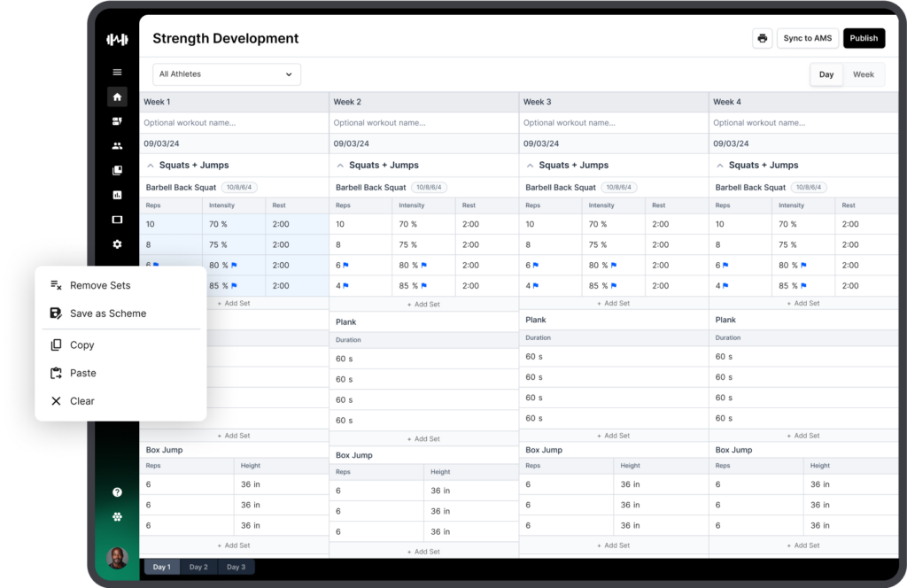907x588 pixels.
Task: Open the settings gear in sidebar
Action: coord(117,244)
